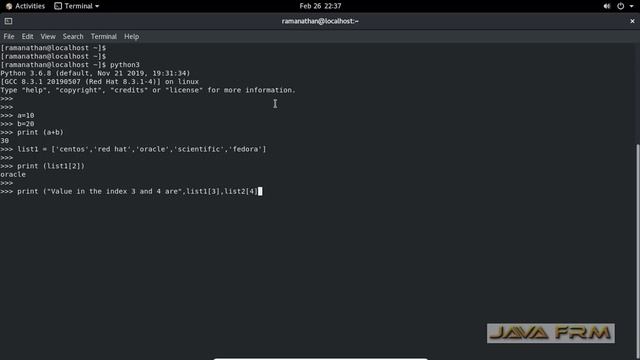Open the Search menu
640x360 pixels.
pos(73,36)
